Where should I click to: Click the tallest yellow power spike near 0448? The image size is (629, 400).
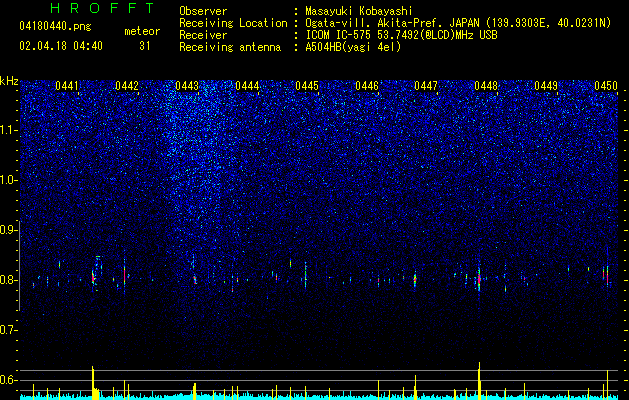click(x=479, y=380)
